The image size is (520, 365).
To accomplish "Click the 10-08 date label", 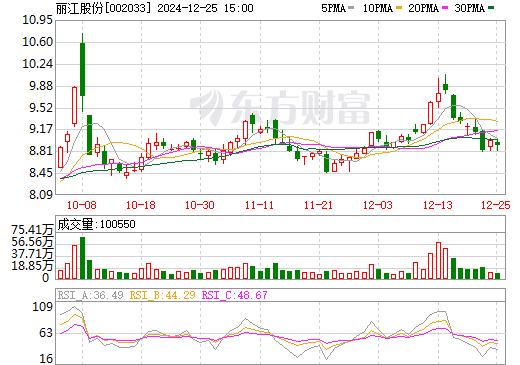I will point(82,205).
